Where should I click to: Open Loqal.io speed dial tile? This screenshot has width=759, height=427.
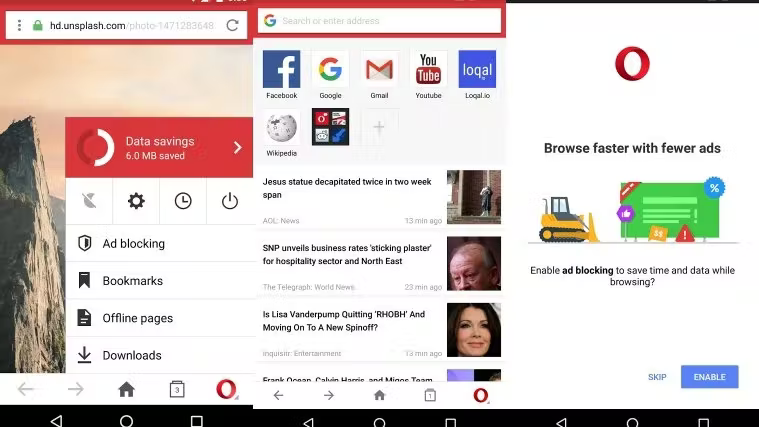[477, 75]
